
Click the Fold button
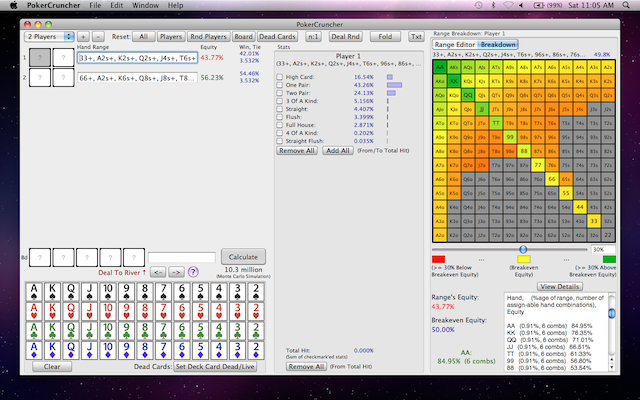[x=385, y=36]
